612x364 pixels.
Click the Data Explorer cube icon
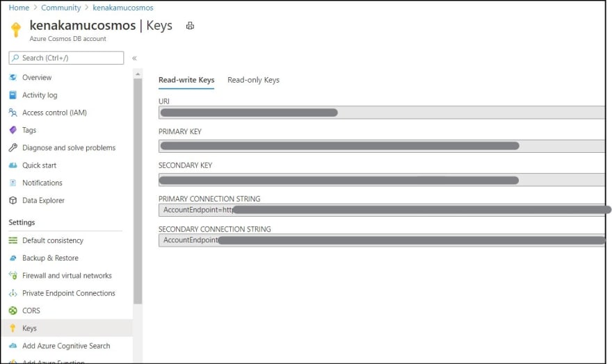tap(13, 200)
